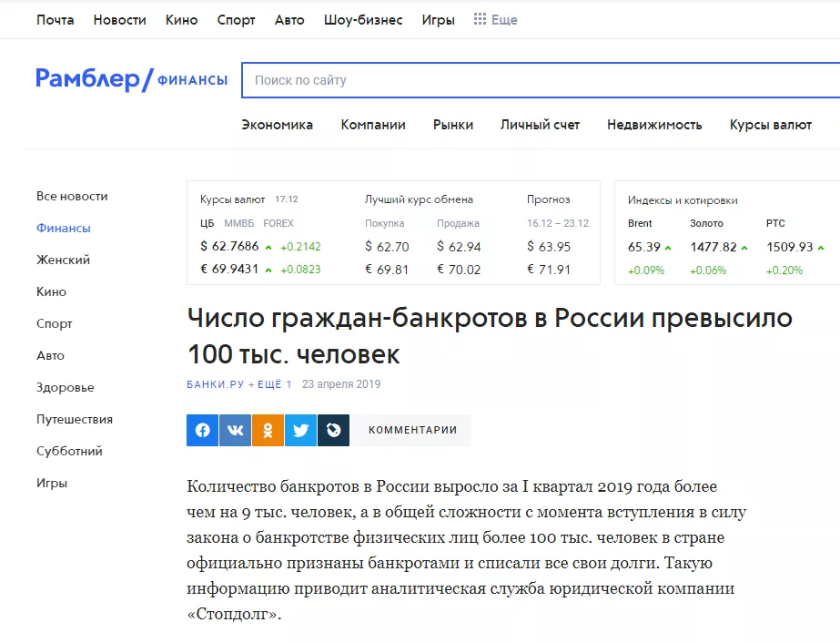Click the green arrow next to Brent value

pos(668,247)
